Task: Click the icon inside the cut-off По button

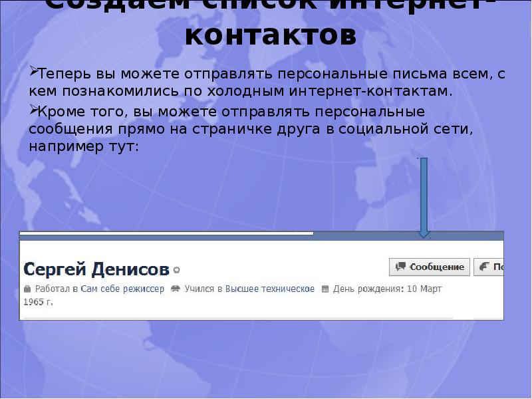Action: (x=483, y=267)
